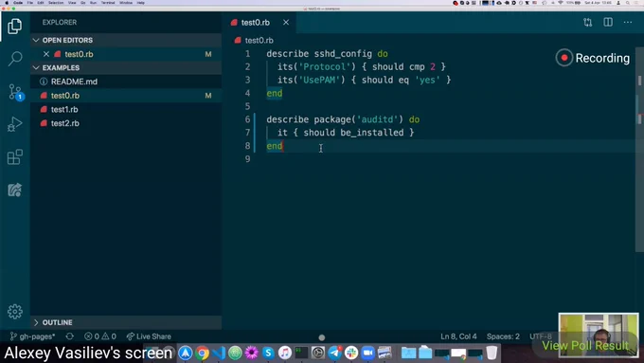Click the Synchronize Changes status icon
This screenshot has width=644, height=363.
pos(70,336)
